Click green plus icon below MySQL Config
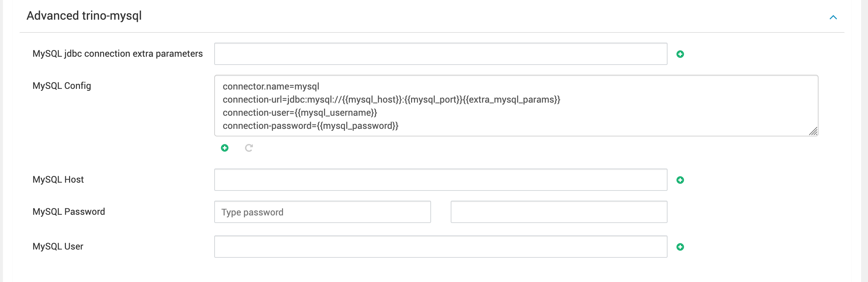 (224, 148)
